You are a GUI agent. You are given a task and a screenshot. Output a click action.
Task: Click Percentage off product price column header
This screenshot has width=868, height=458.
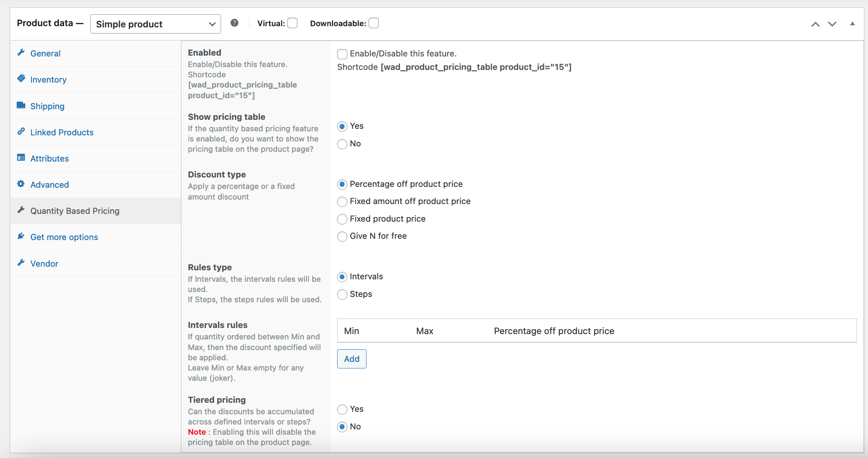point(554,331)
